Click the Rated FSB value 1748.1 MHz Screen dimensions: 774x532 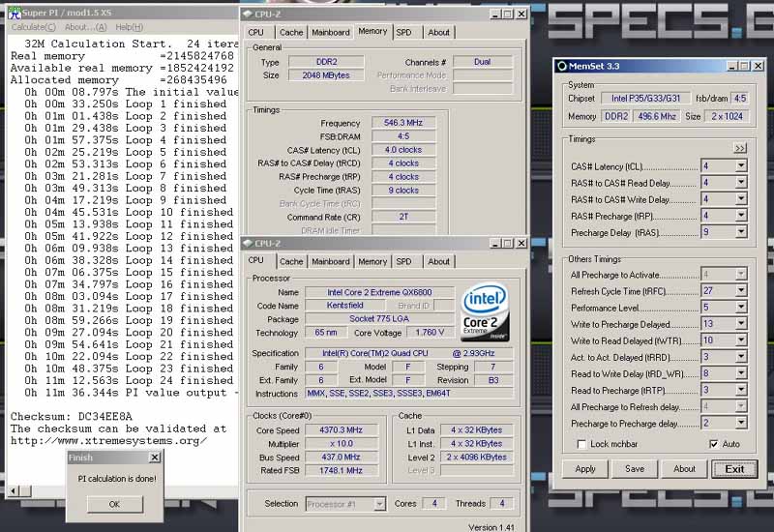pyautogui.click(x=342, y=470)
